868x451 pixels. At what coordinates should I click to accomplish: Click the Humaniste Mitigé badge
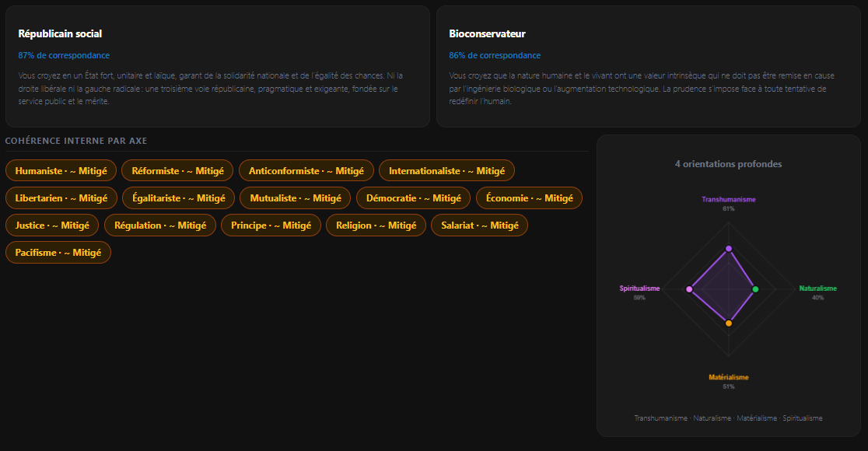[61, 171]
